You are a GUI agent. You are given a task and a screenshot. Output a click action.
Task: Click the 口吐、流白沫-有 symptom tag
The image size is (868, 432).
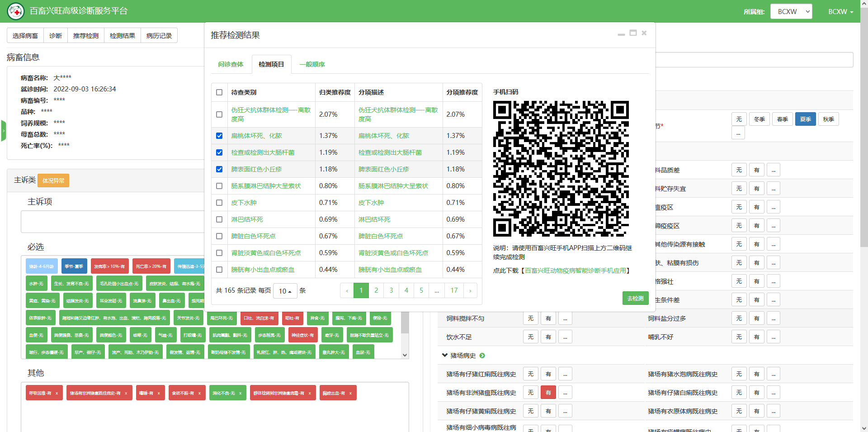click(x=259, y=318)
